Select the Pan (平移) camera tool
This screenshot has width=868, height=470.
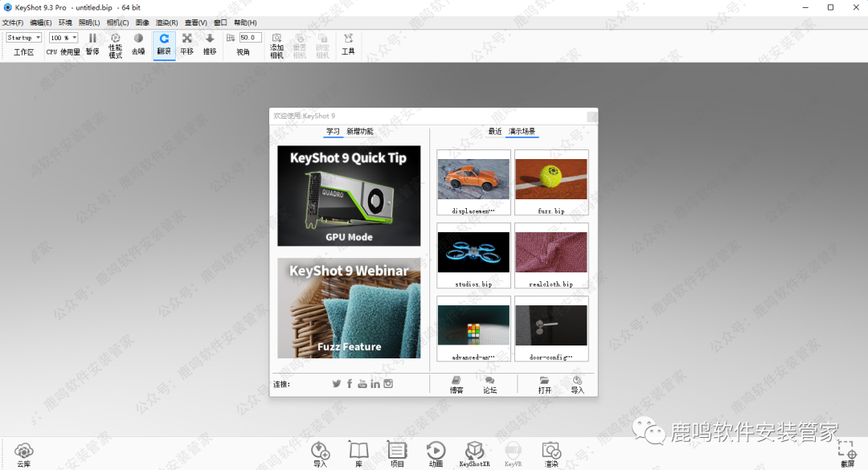coord(186,43)
